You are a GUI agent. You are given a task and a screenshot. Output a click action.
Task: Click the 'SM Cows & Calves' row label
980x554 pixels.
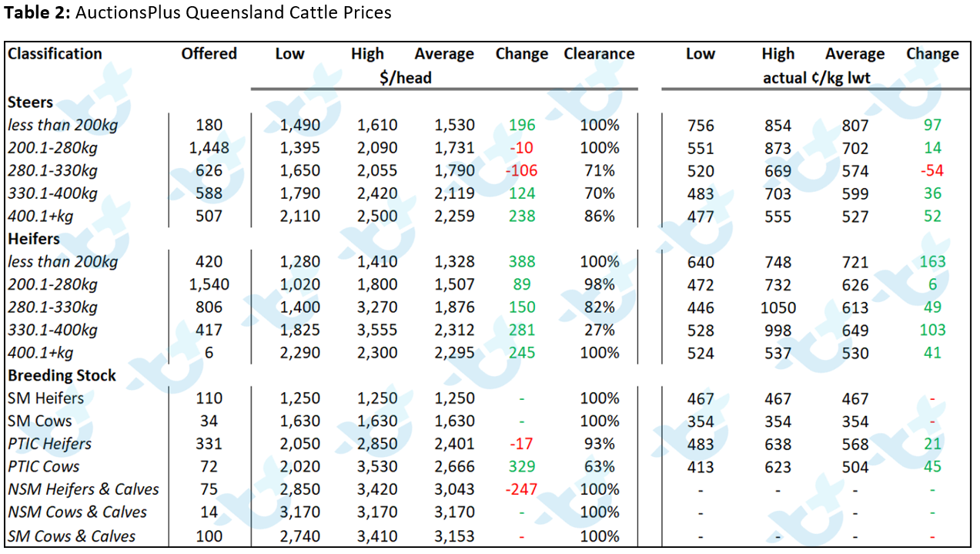pos(72,536)
